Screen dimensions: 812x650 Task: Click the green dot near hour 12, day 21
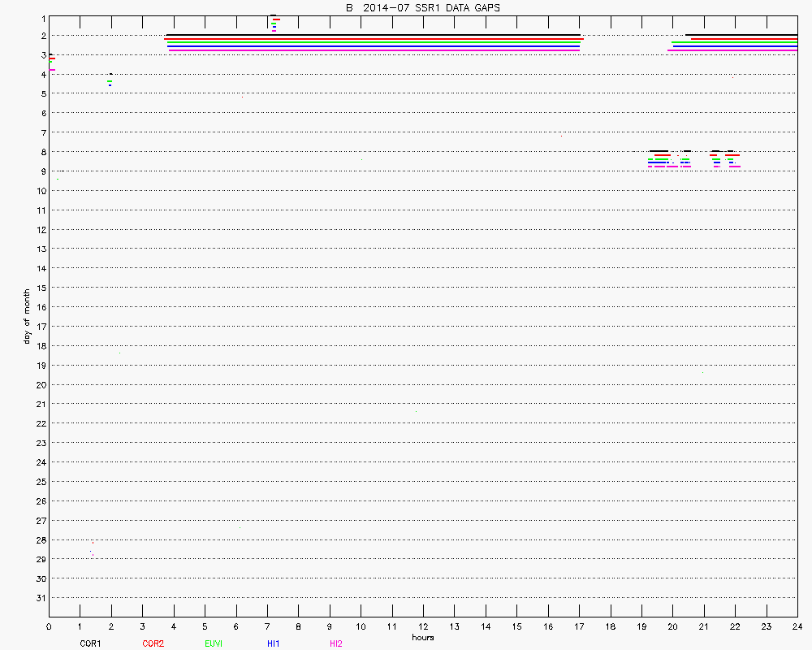[x=417, y=411]
